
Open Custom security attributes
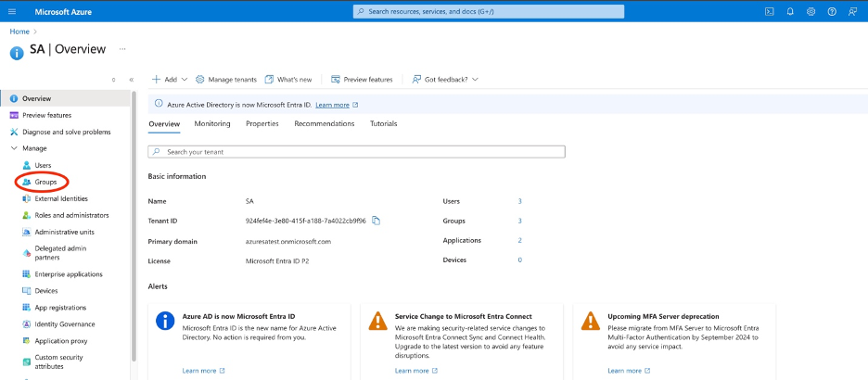pos(58,361)
